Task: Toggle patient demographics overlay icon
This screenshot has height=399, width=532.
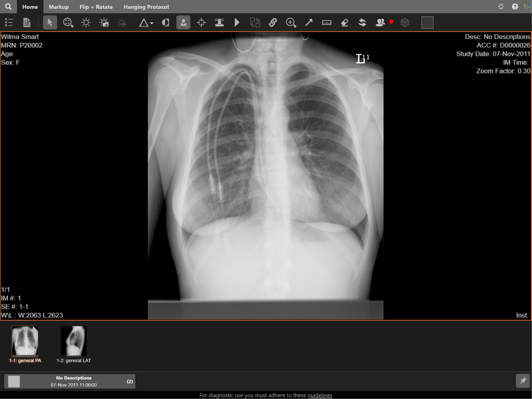Action: coord(183,23)
